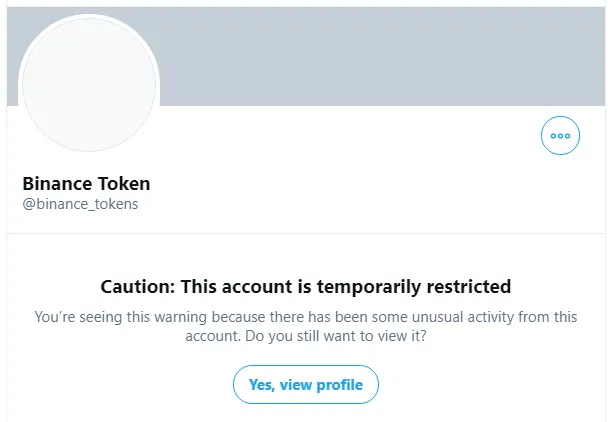Click the @binance_tokens handle

[x=80, y=204]
